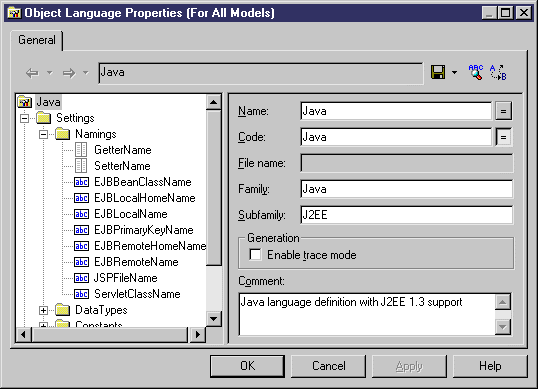Expand the DataTypes folder
The height and width of the screenshot is (389, 538).
pos(44,310)
